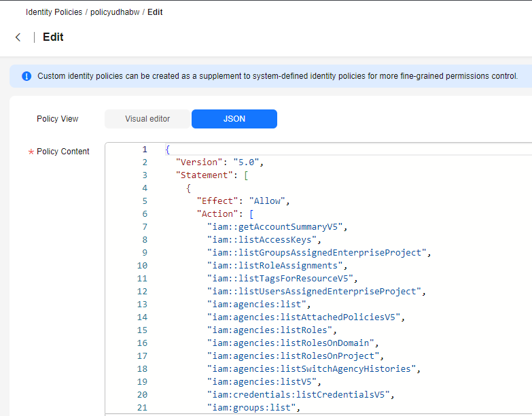Place cursor on the opening brace on line 1

[x=168, y=150]
